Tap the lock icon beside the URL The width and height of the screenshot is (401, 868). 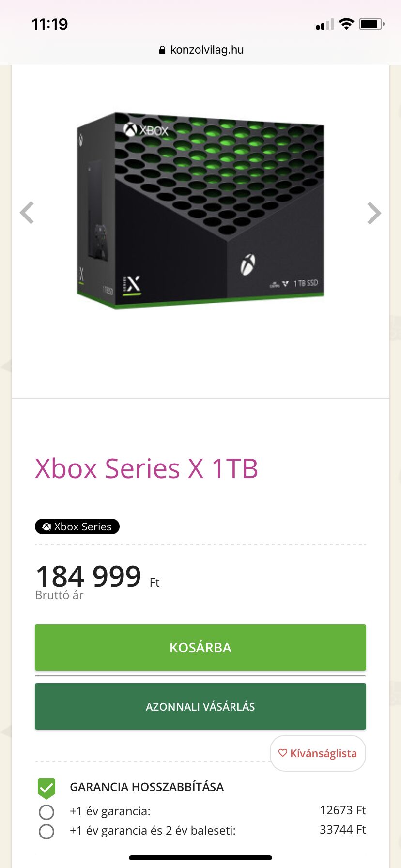click(x=162, y=50)
